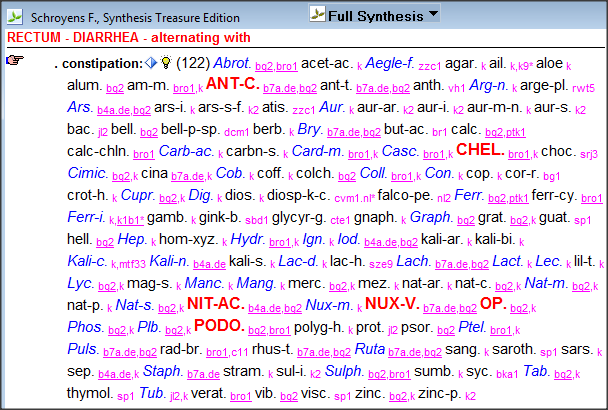Click the vh1 source after anth.

[x=456, y=88]
